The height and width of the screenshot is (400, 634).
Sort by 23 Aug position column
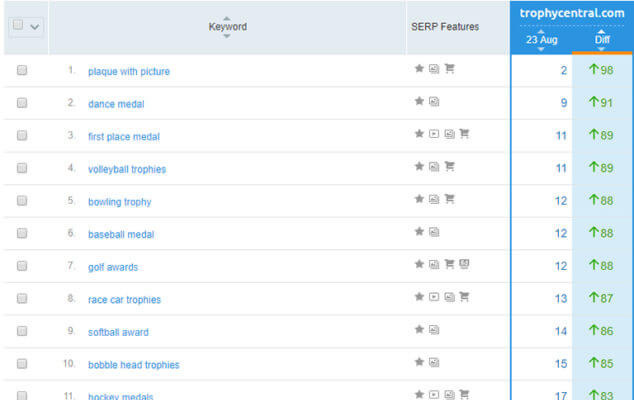tap(541, 40)
